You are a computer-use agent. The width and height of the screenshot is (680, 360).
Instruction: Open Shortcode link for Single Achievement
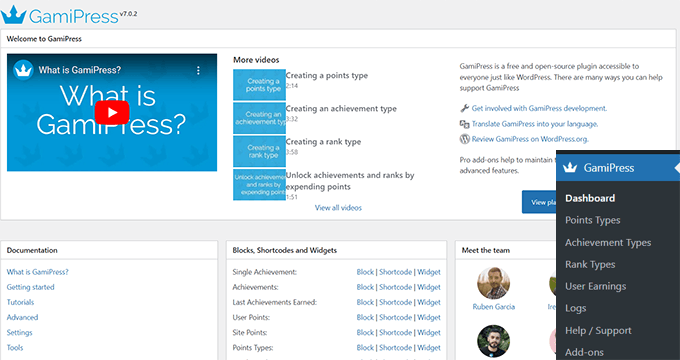click(396, 272)
